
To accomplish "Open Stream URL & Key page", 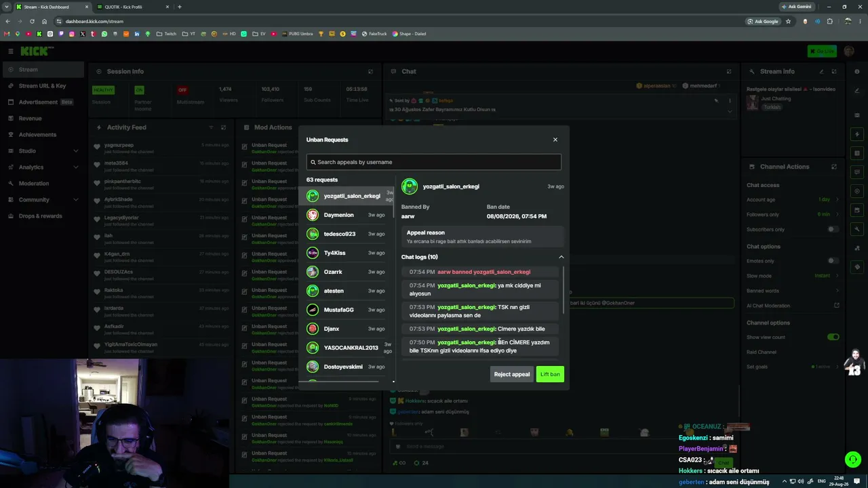I will [x=42, y=86].
